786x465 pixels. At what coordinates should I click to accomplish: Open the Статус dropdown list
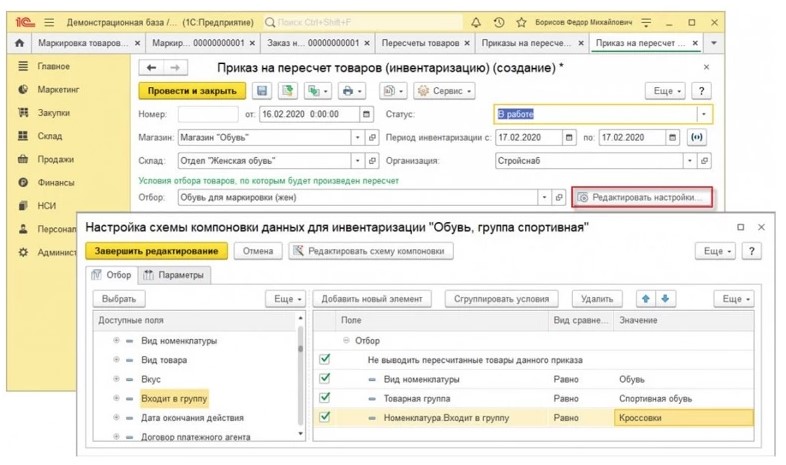pos(702,114)
